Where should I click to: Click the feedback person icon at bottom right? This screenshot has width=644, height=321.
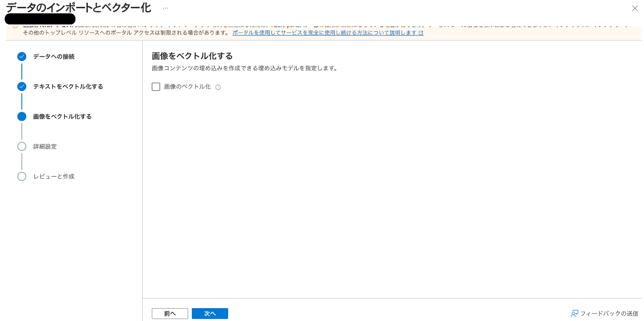pos(575,314)
